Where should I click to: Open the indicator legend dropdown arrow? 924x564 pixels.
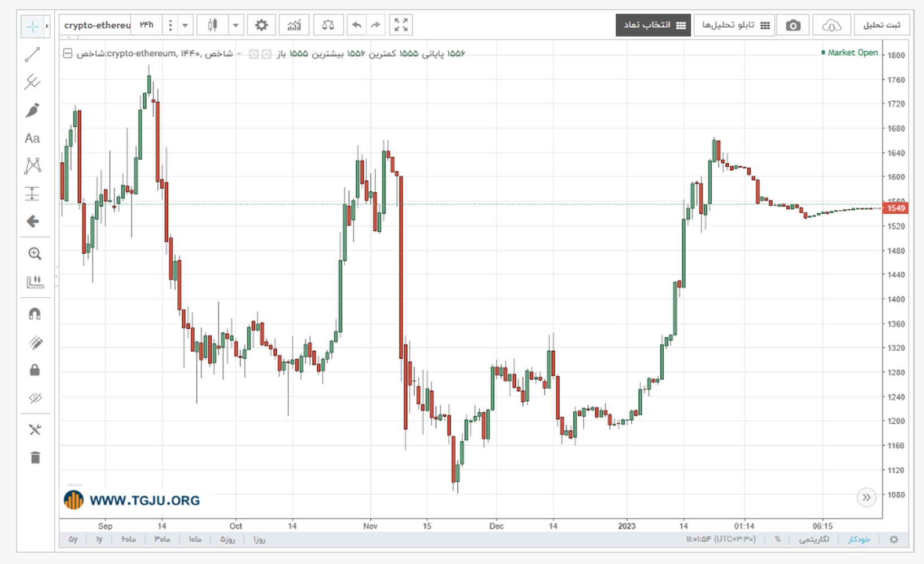click(239, 54)
